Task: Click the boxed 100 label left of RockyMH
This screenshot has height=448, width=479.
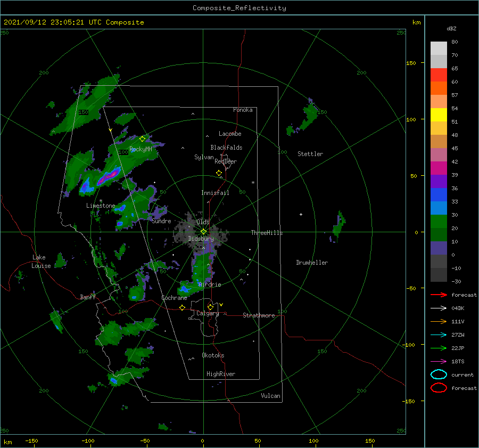Action: tap(123, 152)
